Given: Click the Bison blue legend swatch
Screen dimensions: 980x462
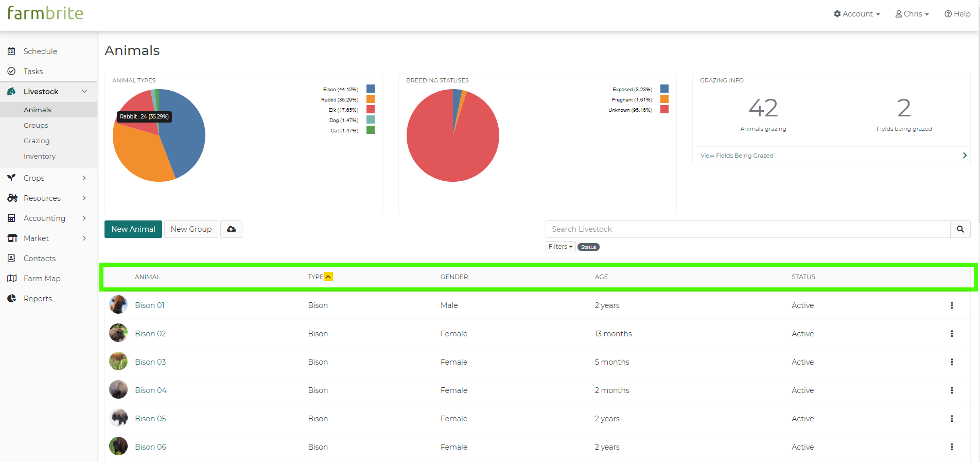Looking at the screenshot, I should click(x=371, y=89).
